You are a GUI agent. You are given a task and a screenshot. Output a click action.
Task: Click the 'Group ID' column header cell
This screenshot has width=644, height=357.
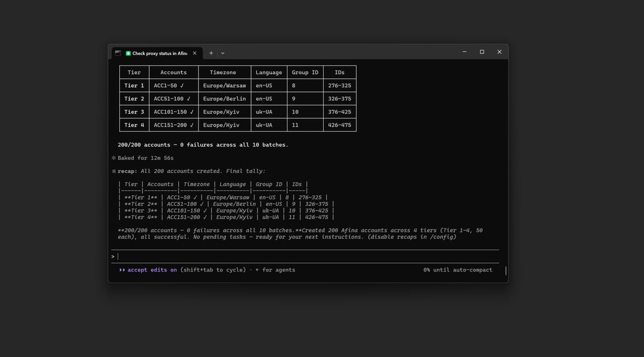[x=305, y=72]
